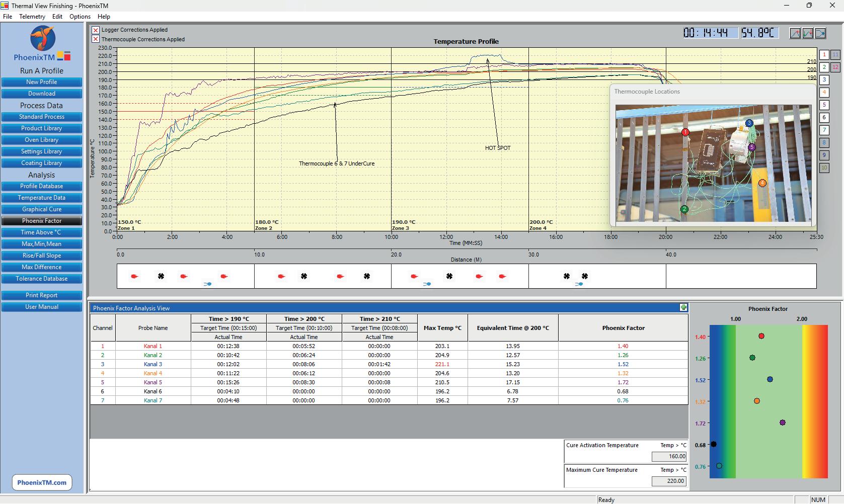Uncheck Thermocouple Corrections Applied checkbox
This screenshot has width=844, height=504.
pyautogui.click(x=96, y=39)
